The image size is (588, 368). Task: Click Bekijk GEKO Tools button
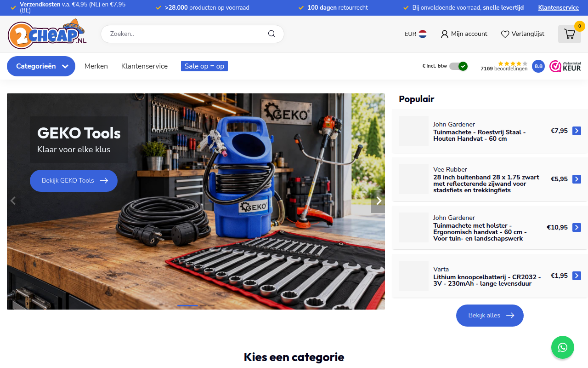point(73,181)
